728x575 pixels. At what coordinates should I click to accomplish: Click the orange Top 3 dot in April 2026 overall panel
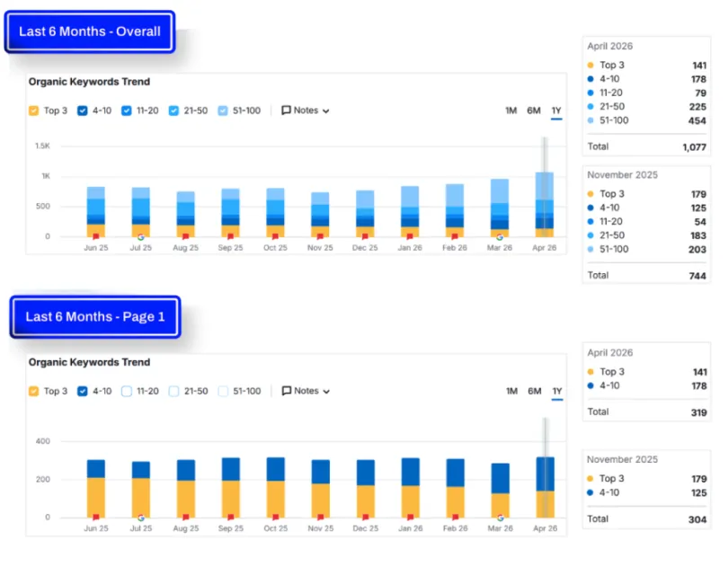click(x=590, y=65)
